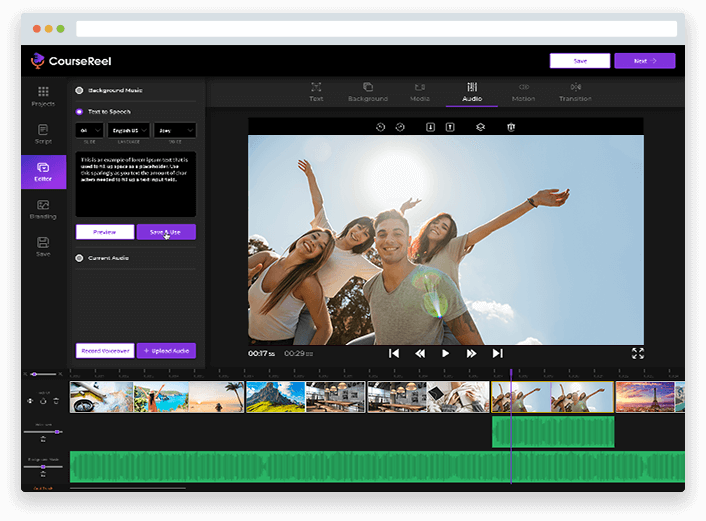Bring layer forward with the up-arrow icon
This screenshot has width=706, height=521.
click(x=450, y=127)
